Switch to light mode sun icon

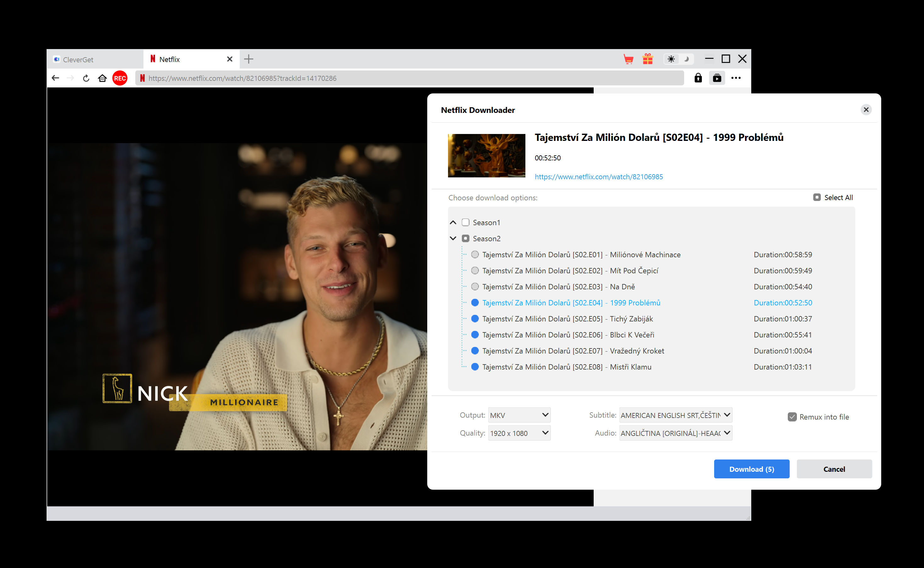[671, 59]
